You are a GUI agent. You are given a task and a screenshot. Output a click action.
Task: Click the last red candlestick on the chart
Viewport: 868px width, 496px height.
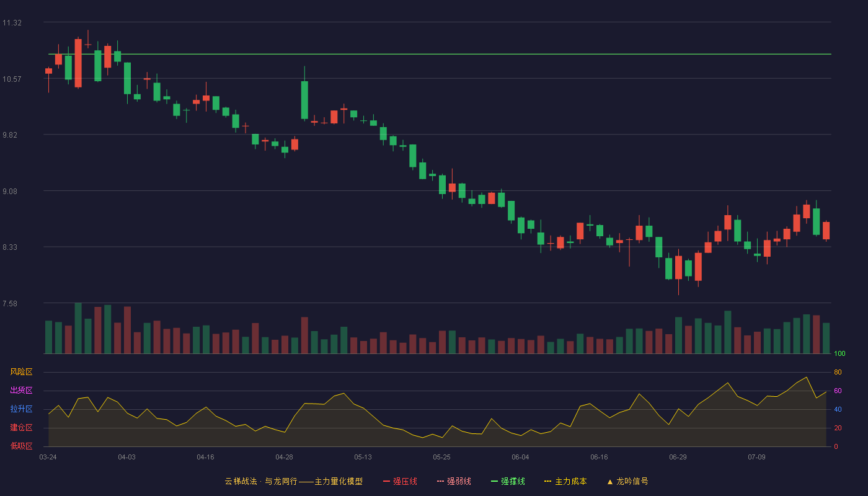826,231
